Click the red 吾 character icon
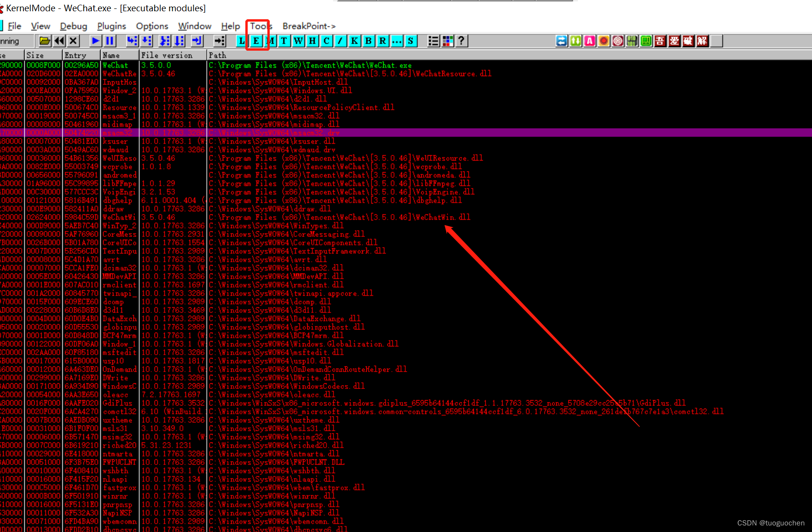Image resolution: width=812 pixels, height=532 pixels. (660, 41)
